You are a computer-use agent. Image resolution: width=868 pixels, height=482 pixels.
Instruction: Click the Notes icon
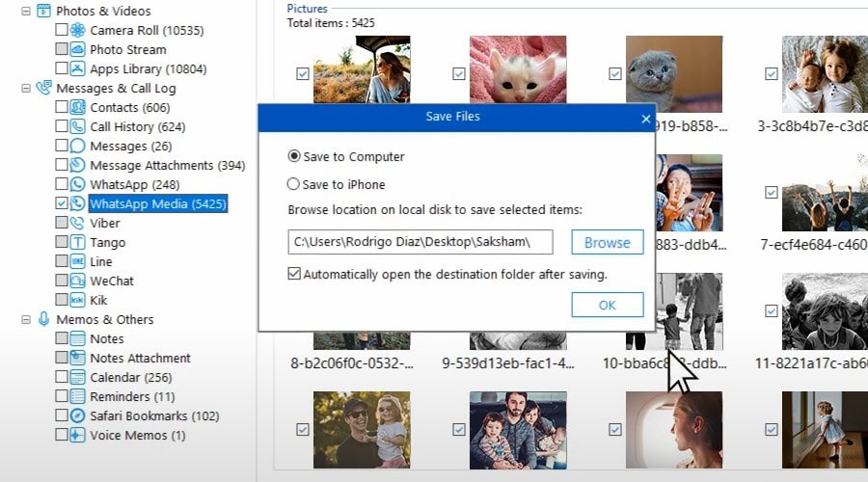(x=77, y=338)
